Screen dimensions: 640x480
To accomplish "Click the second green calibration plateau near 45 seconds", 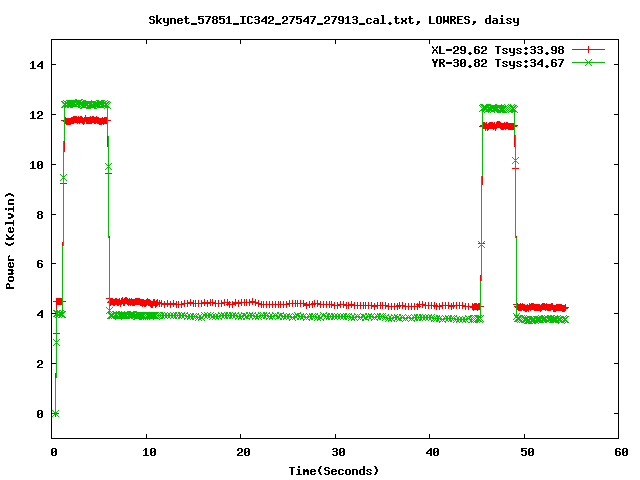I will click(499, 109).
